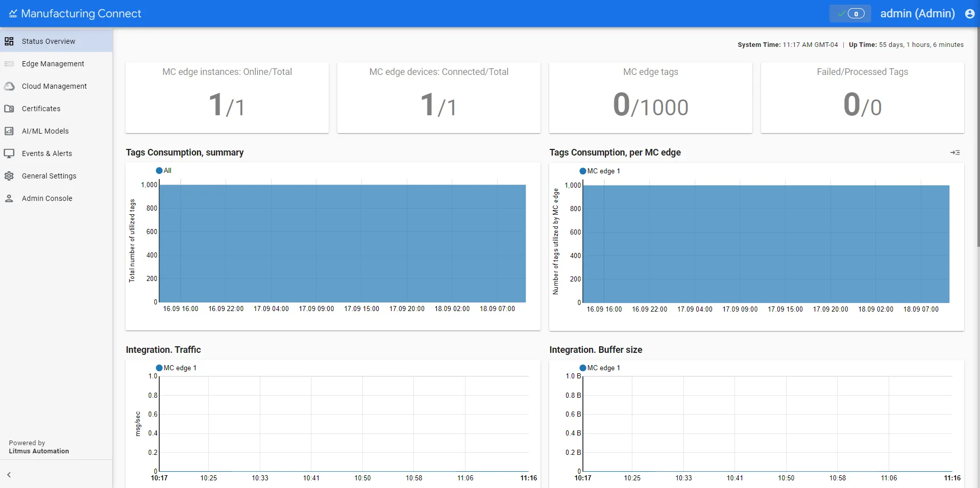Click the Integration. Buffer size heading
The height and width of the screenshot is (488, 980).
(x=596, y=350)
